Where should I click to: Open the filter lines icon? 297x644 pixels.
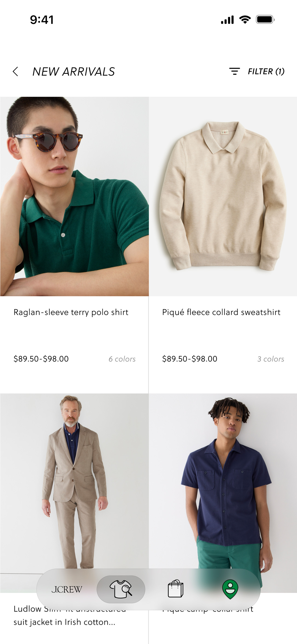235,71
